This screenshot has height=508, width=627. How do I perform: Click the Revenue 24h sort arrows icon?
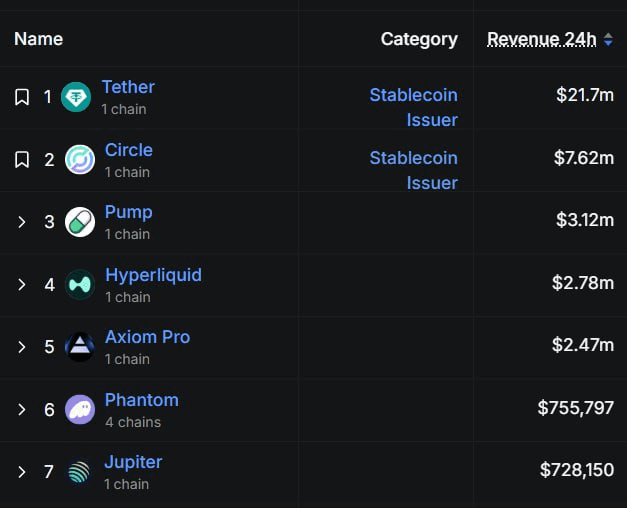[x=608, y=39]
